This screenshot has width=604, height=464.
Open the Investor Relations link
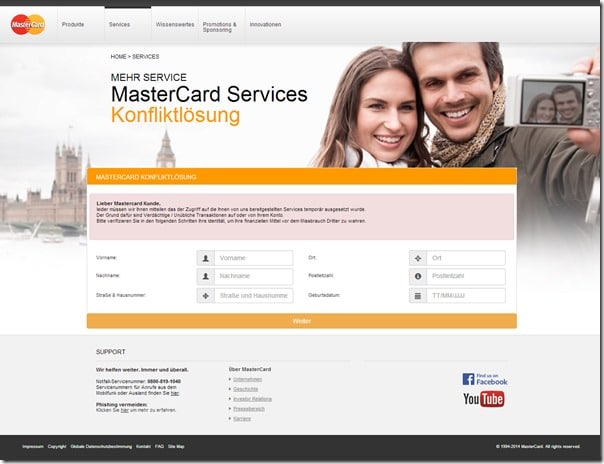pyautogui.click(x=252, y=399)
